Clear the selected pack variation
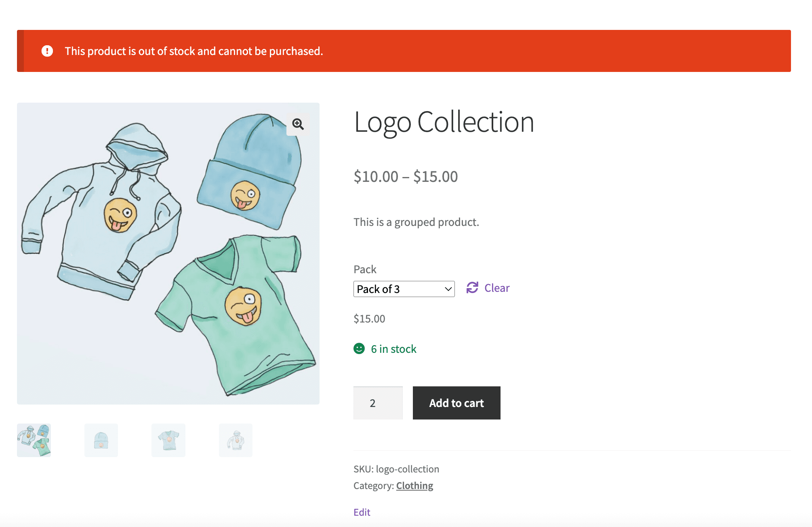 click(x=497, y=288)
